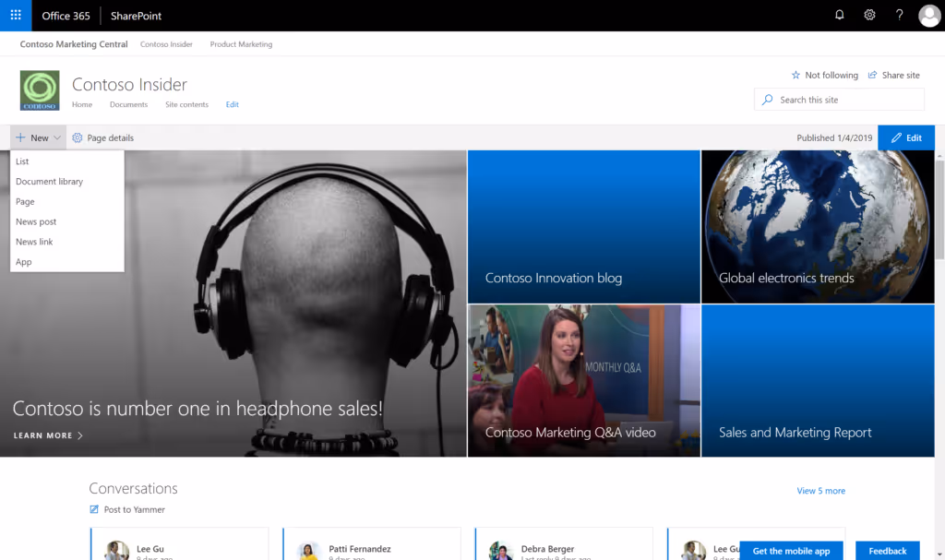The width and height of the screenshot is (945, 560).
Task: Click the blue Edit page button
Action: tap(906, 138)
